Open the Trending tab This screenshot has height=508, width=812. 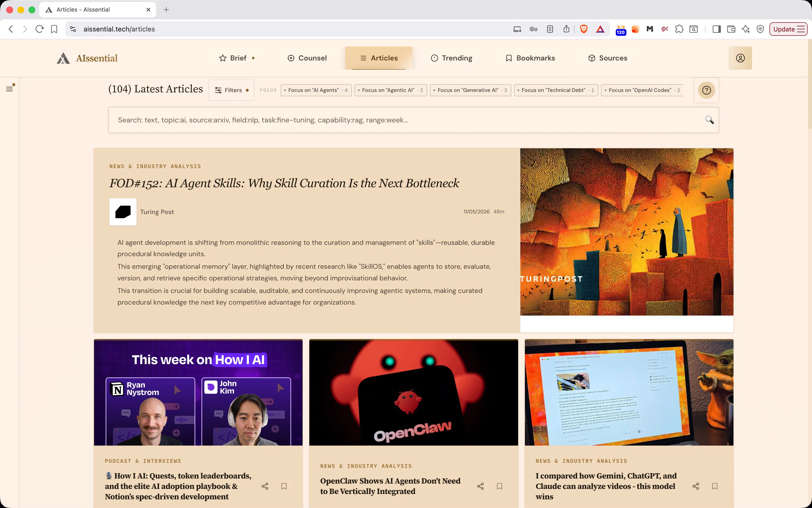[451, 58]
